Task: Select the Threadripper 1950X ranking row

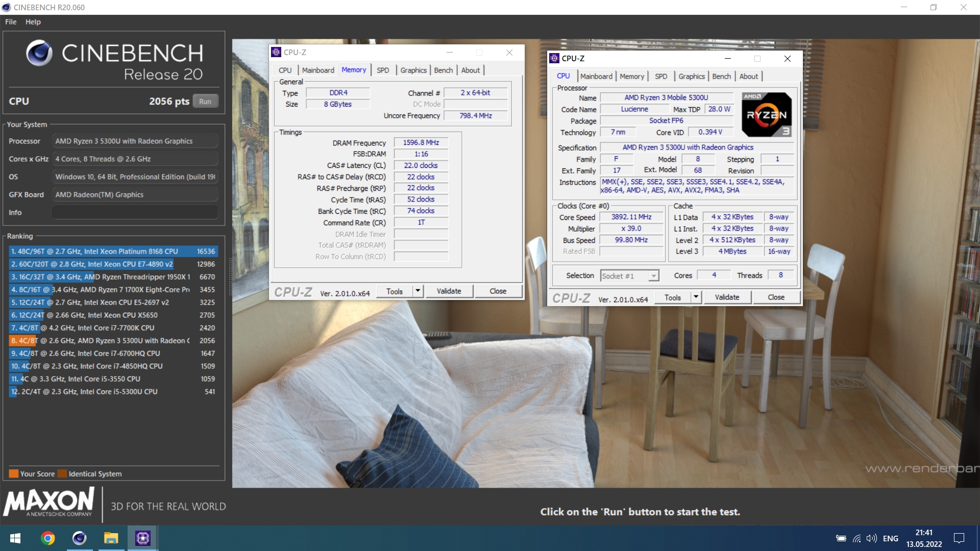Action: (x=113, y=277)
